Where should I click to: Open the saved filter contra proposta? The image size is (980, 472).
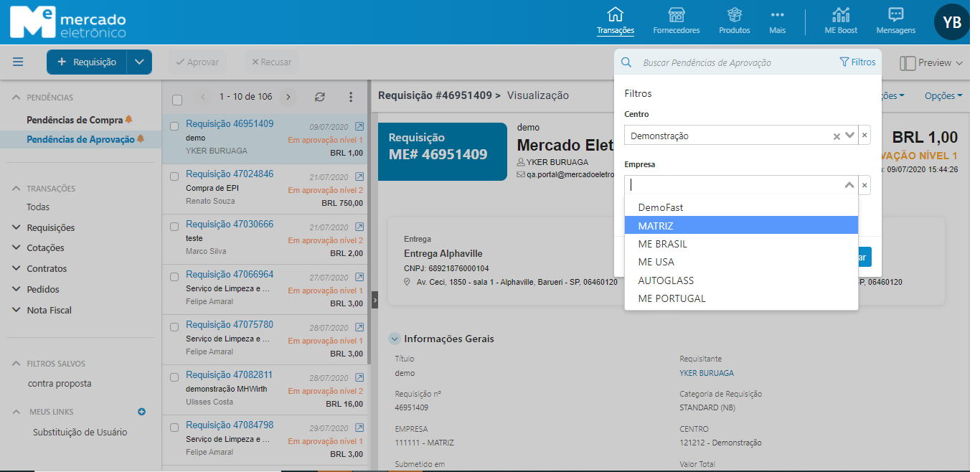[x=60, y=383]
